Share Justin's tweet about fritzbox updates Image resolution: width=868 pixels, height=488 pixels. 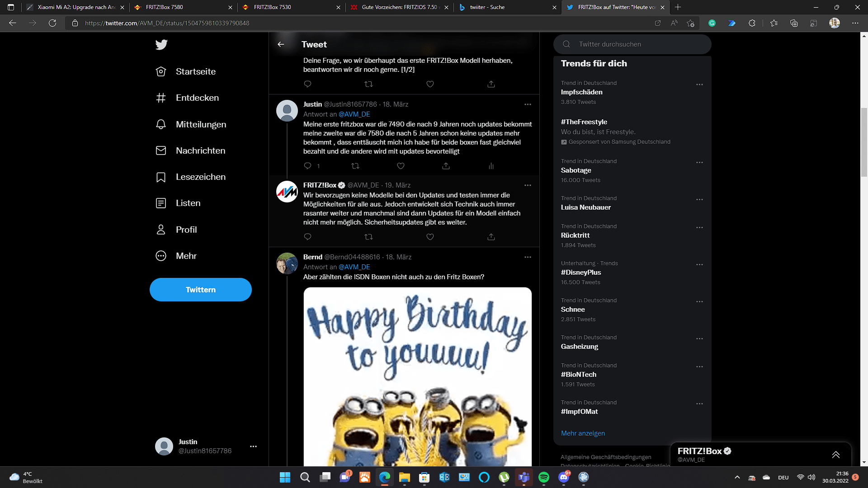coord(446,166)
